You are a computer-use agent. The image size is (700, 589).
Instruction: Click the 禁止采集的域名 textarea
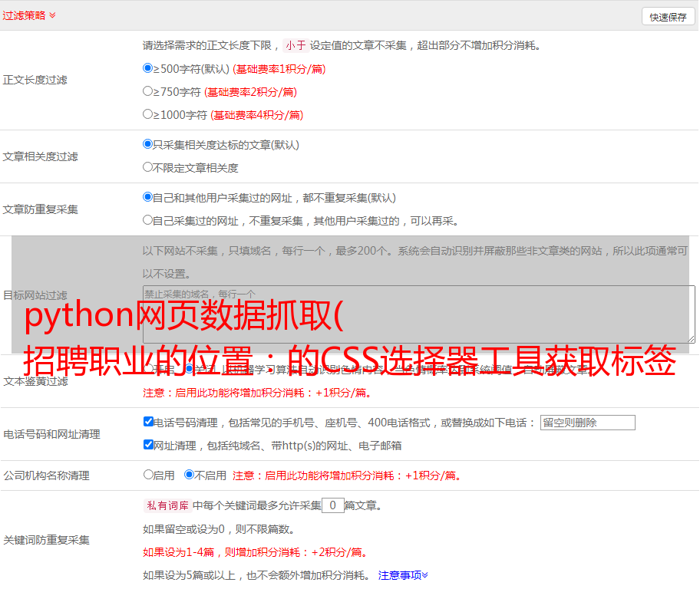419,314
